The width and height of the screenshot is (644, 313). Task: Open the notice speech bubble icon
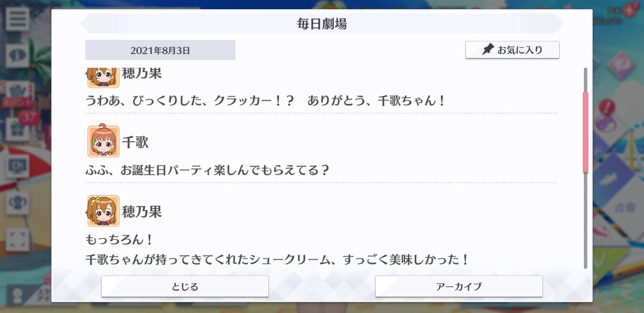tap(18, 56)
